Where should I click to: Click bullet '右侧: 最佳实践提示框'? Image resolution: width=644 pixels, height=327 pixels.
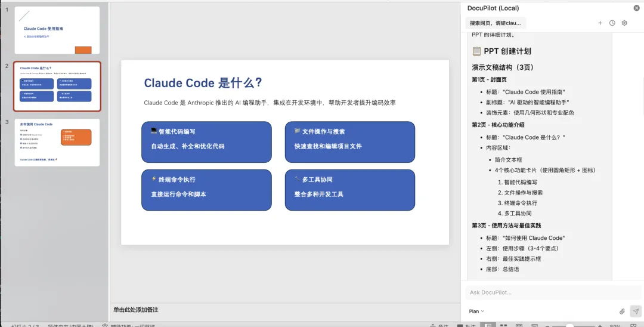pyautogui.click(x=514, y=259)
